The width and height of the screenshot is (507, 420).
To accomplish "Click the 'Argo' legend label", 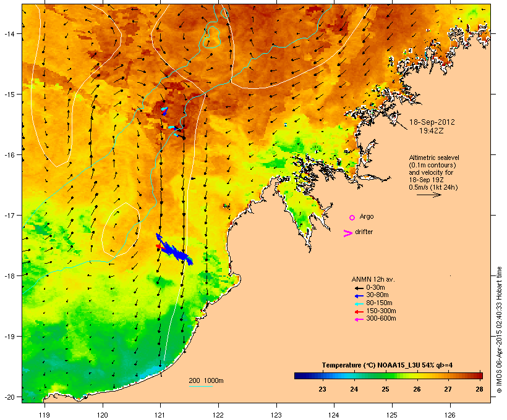I will (x=367, y=217).
